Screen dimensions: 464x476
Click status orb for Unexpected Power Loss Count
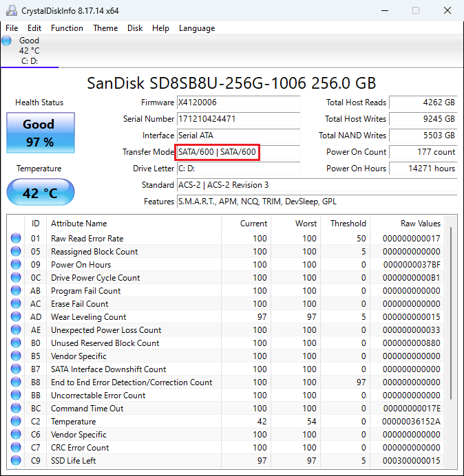click(x=16, y=329)
